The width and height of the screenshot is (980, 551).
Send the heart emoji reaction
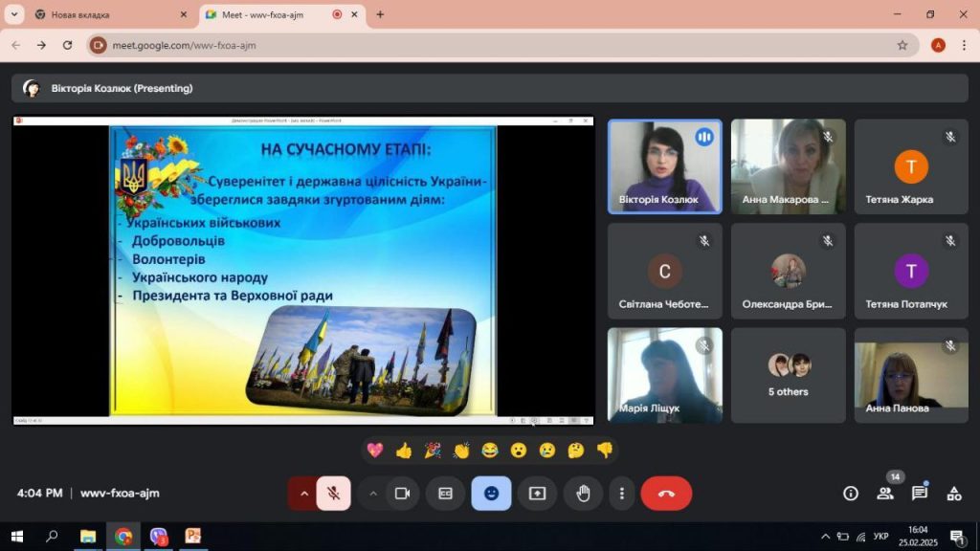click(374, 450)
